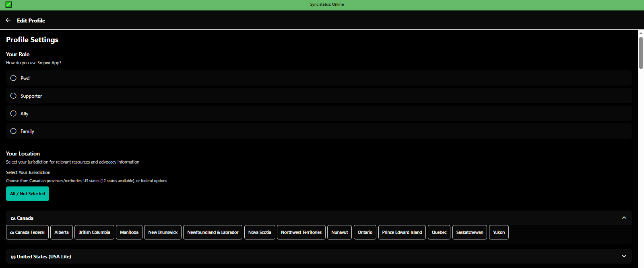Expand the United States (USA Lite) section
The image size is (644, 268).
[x=319, y=256]
